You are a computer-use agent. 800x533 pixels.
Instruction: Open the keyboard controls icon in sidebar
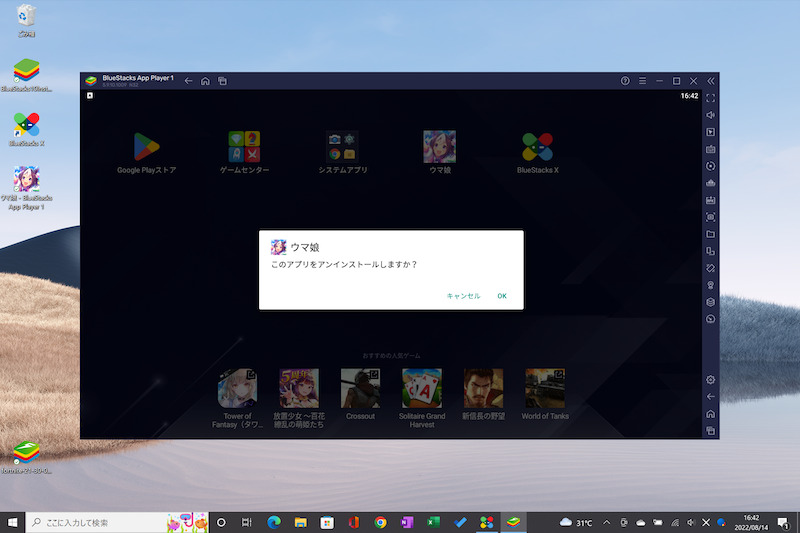(710, 149)
